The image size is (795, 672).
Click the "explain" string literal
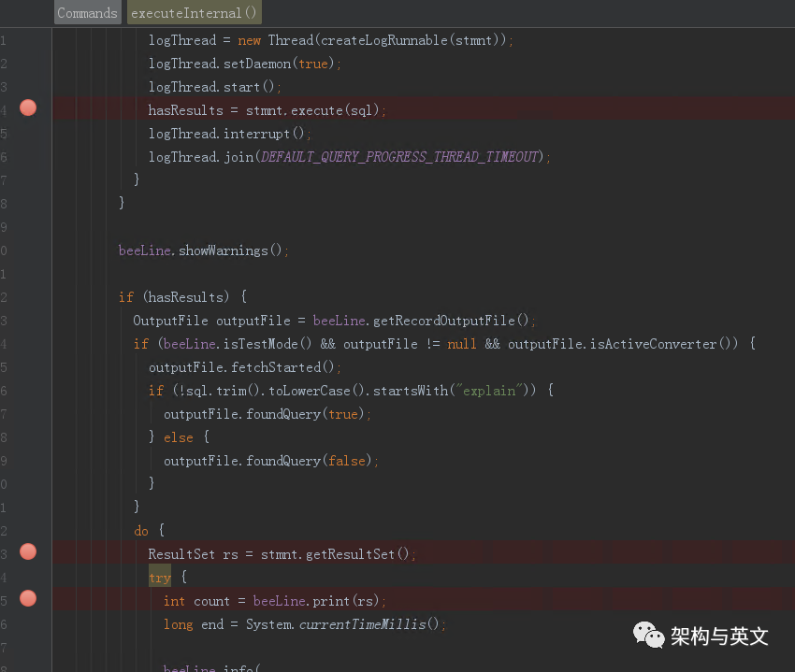[x=489, y=391]
